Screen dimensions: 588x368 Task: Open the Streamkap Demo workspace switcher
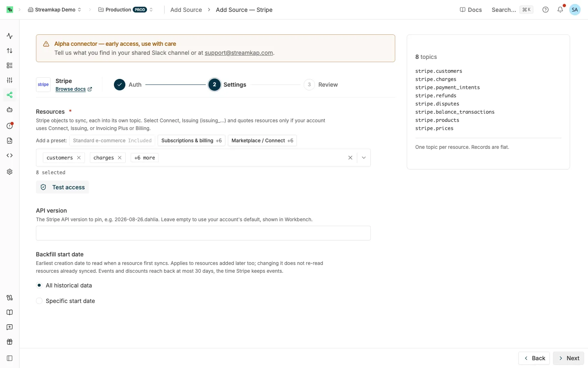click(54, 9)
